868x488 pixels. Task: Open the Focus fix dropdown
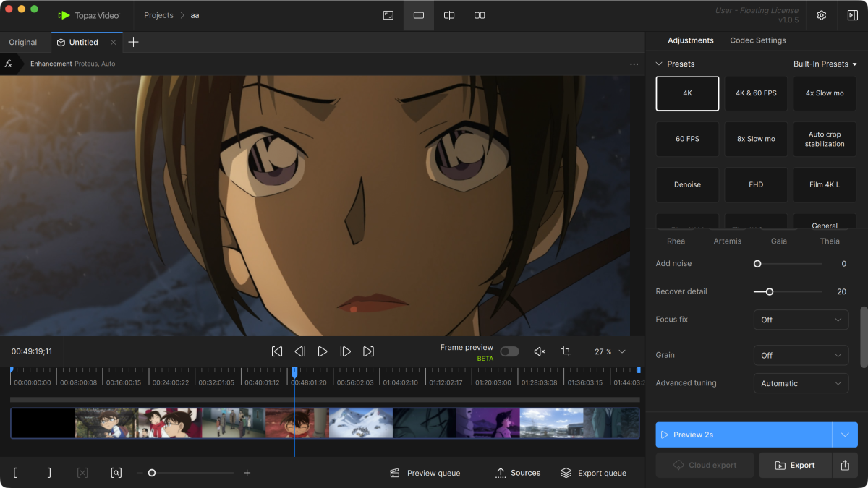(801, 320)
